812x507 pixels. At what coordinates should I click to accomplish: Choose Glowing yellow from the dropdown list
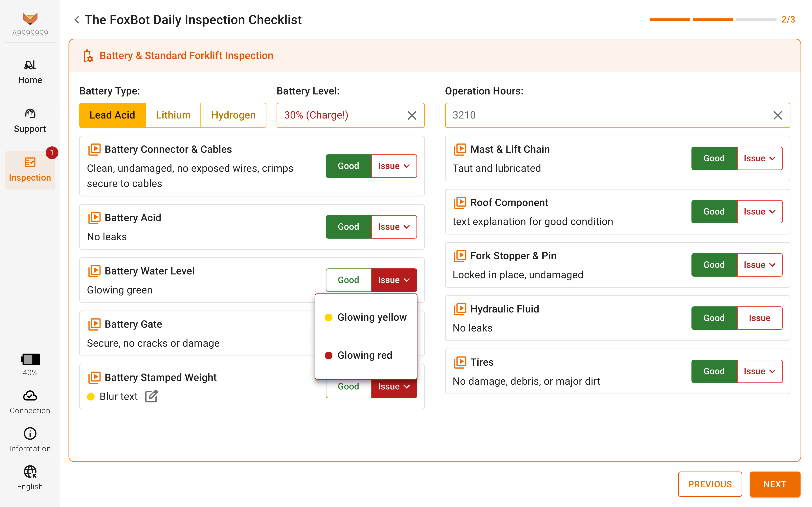[x=366, y=317]
